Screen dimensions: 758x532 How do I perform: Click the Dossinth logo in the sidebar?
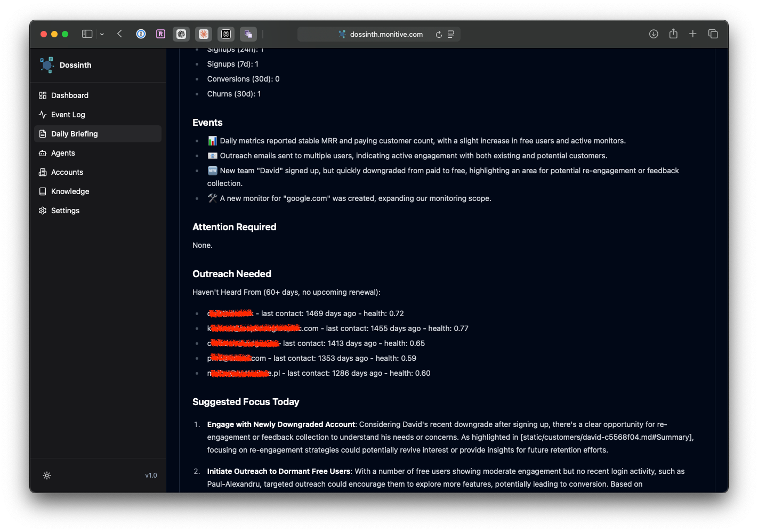tap(47, 65)
